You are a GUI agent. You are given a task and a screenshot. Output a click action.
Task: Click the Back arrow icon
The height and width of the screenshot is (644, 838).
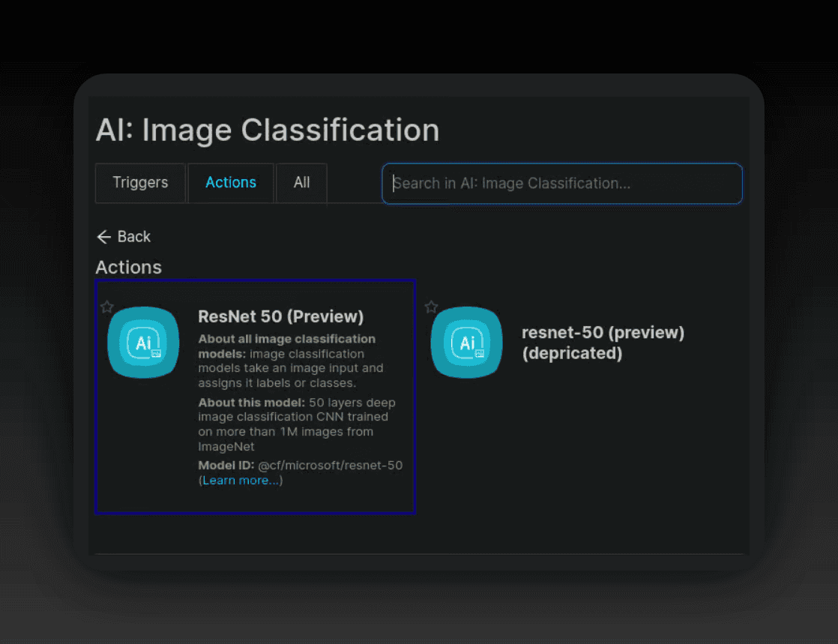(104, 237)
